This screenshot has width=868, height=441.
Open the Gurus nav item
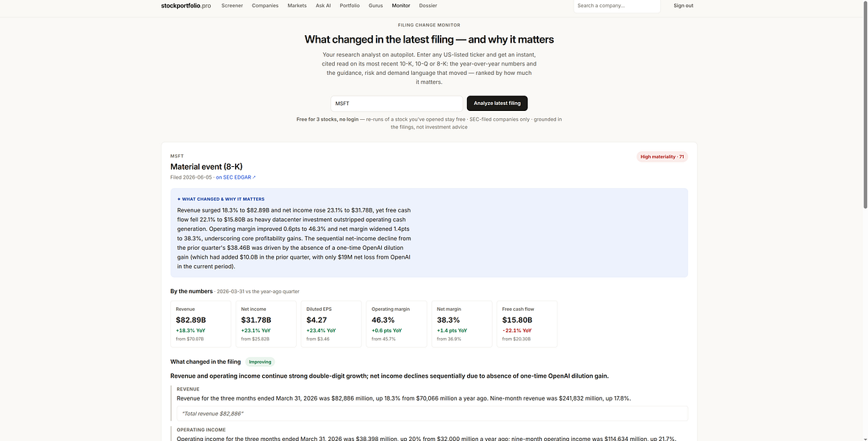point(376,6)
